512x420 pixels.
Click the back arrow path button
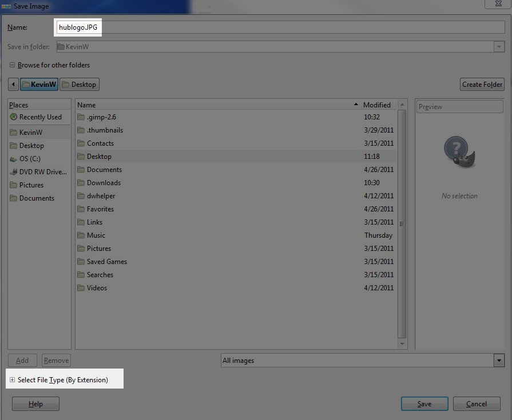[13, 85]
